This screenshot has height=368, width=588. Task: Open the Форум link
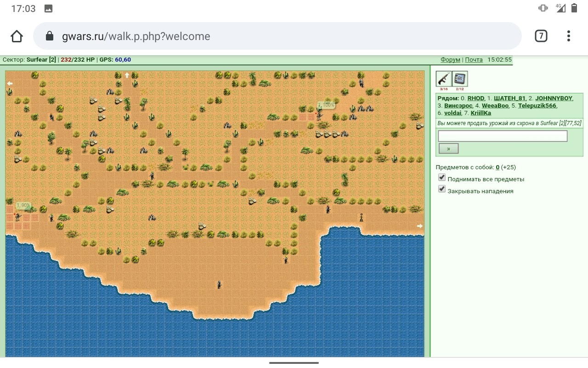point(450,60)
